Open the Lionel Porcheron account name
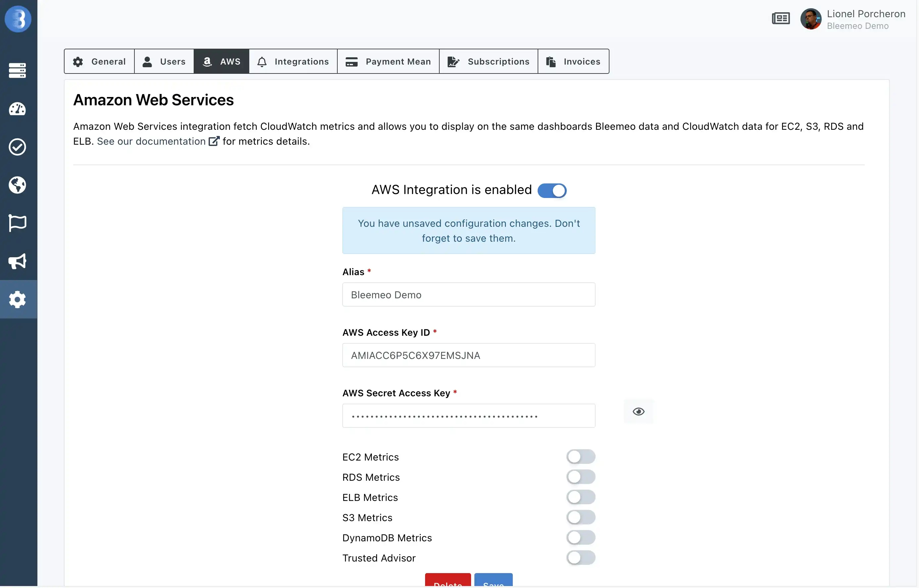The height and width of the screenshot is (588, 919). click(866, 14)
